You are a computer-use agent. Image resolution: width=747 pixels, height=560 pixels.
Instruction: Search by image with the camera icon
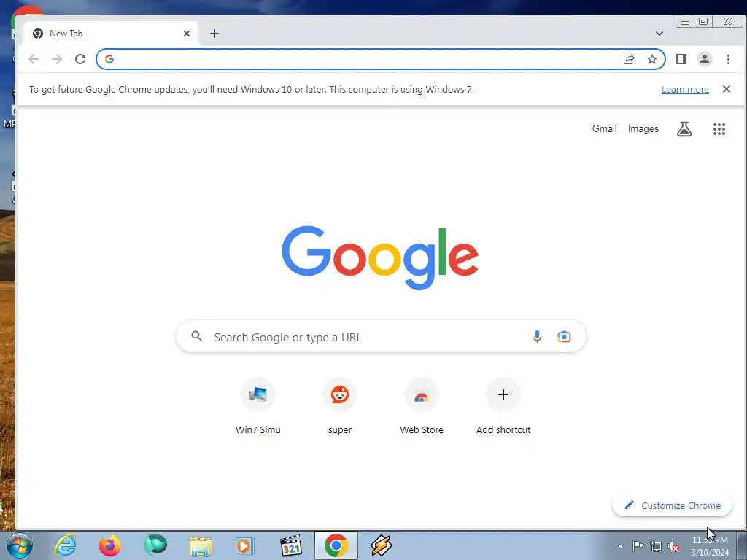pyautogui.click(x=564, y=336)
